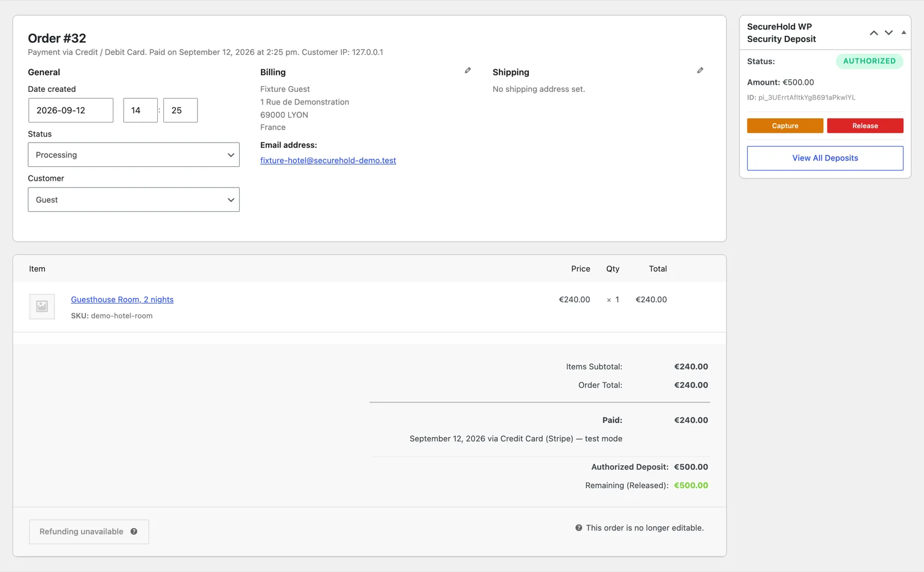Edit billing address with pencil icon
This screenshot has height=572, width=924.
[468, 70]
